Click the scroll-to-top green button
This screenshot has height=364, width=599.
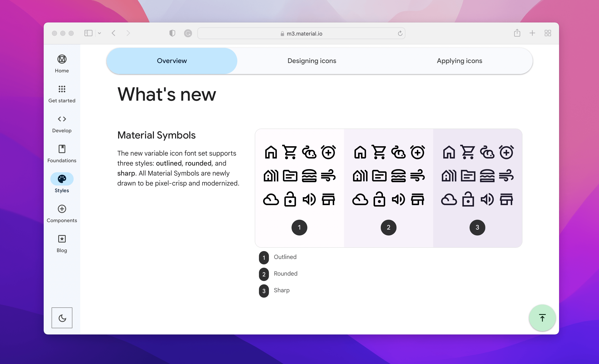coord(542,318)
